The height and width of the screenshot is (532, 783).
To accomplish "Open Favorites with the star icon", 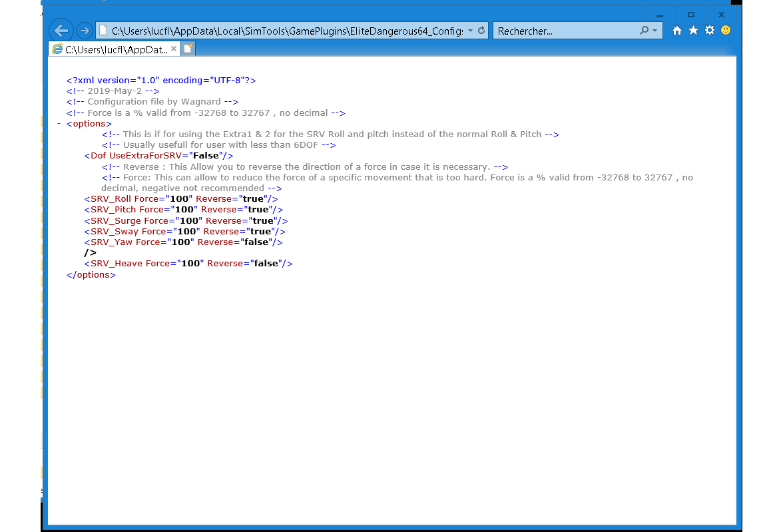I will pyautogui.click(x=693, y=31).
